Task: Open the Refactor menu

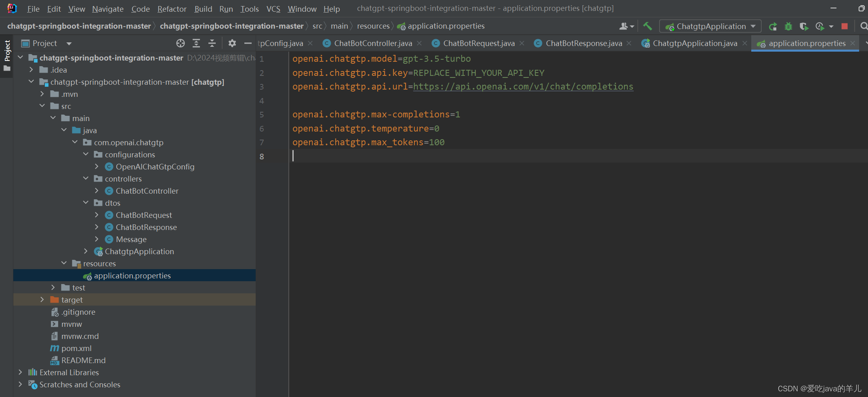Action: pyautogui.click(x=172, y=8)
